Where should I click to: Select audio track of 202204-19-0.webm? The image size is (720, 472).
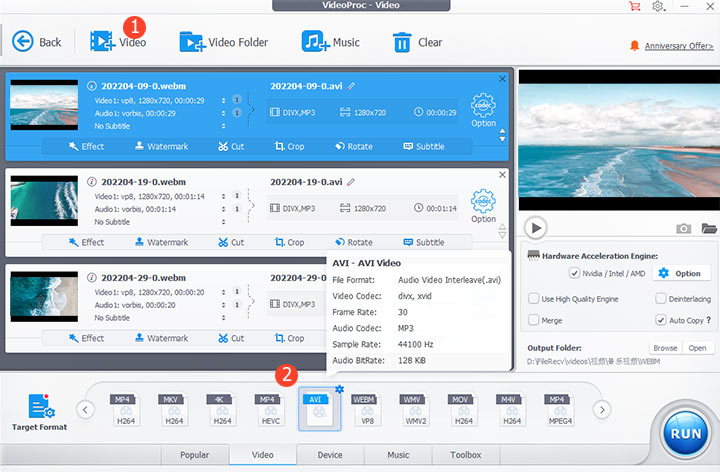[224, 209]
